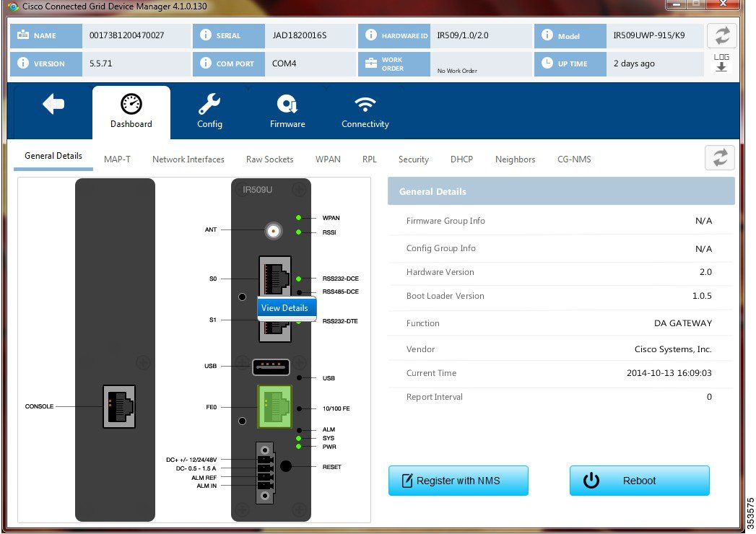Switch to the MAP-T sub-tab

[117, 159]
